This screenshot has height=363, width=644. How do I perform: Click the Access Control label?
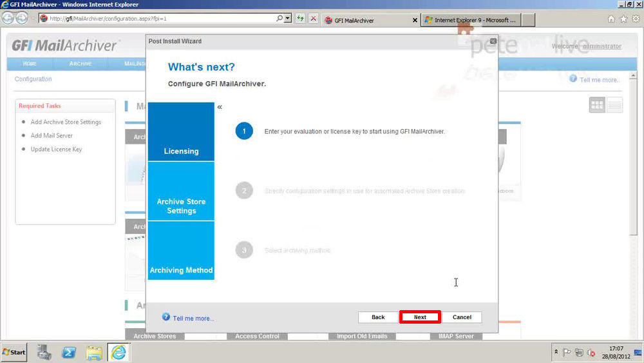pyautogui.click(x=257, y=336)
